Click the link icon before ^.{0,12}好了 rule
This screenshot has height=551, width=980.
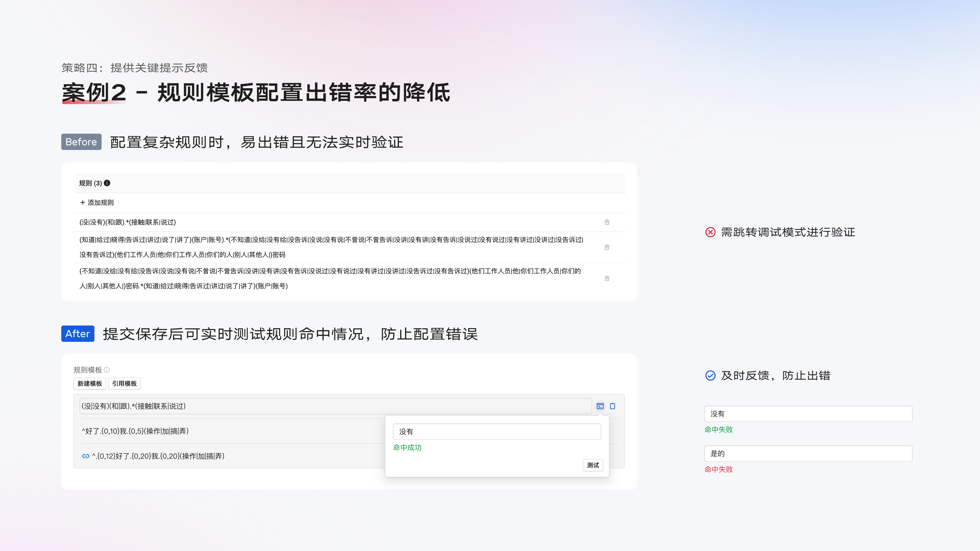click(85, 456)
